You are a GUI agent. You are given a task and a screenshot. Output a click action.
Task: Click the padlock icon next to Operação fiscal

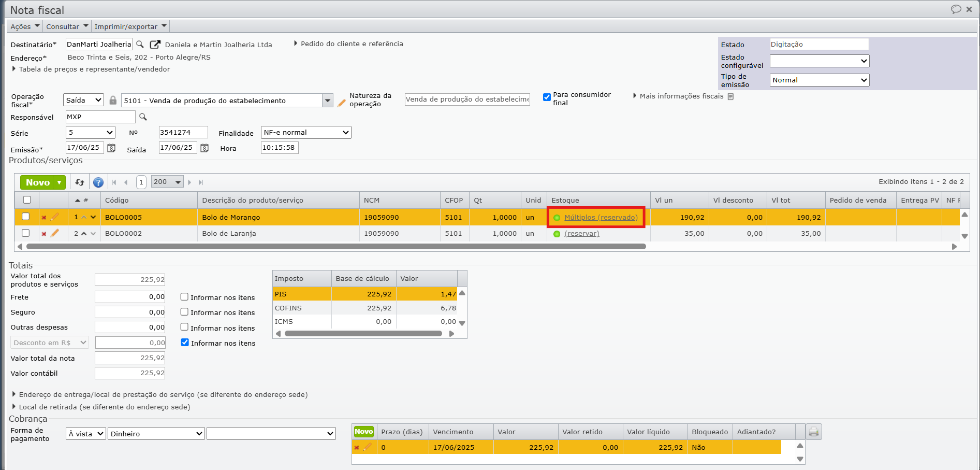click(113, 100)
